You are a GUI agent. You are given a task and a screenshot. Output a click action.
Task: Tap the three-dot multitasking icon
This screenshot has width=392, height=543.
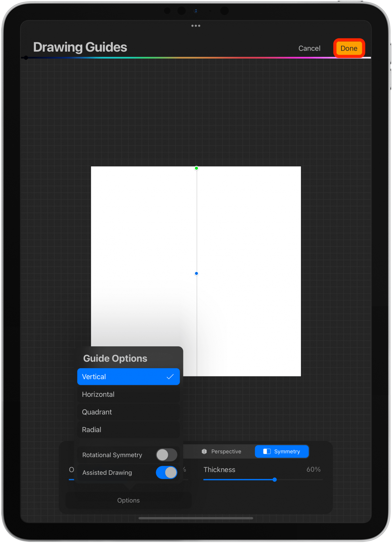196,26
